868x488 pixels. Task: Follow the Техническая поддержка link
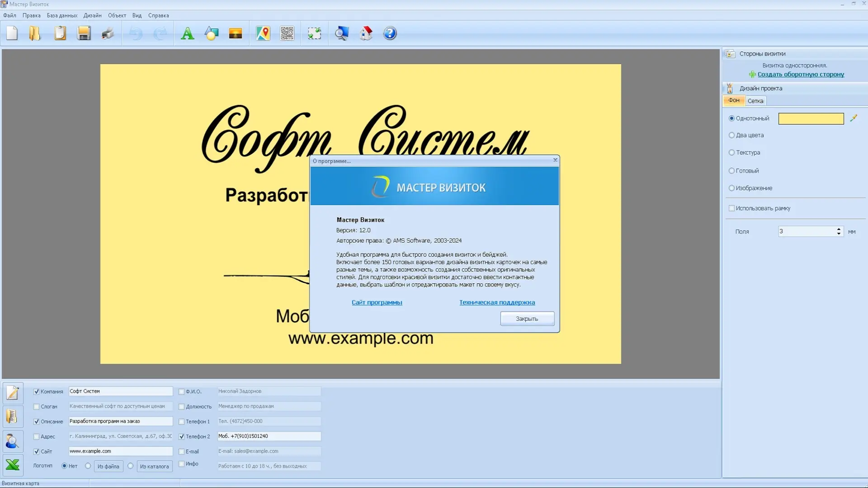pyautogui.click(x=497, y=302)
